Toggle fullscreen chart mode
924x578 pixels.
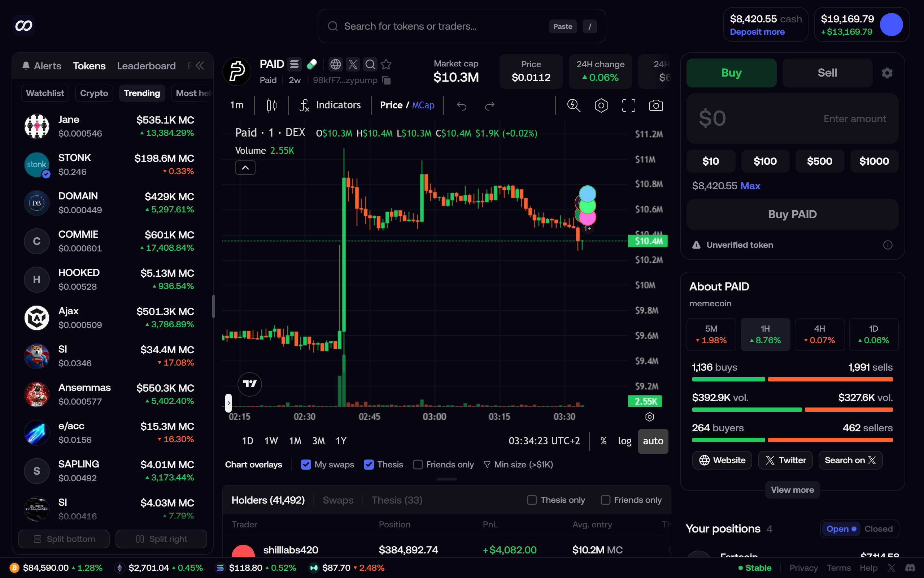coord(628,105)
